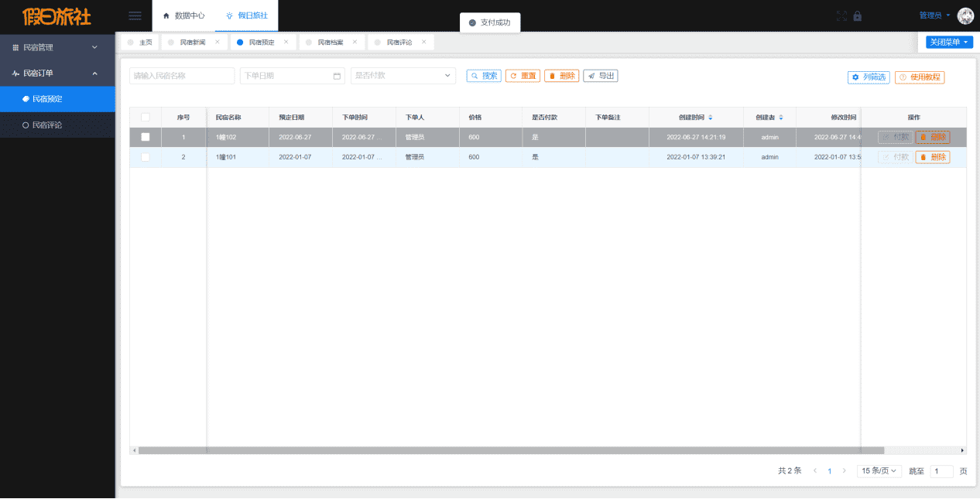Click the 重置 button

pos(523,76)
